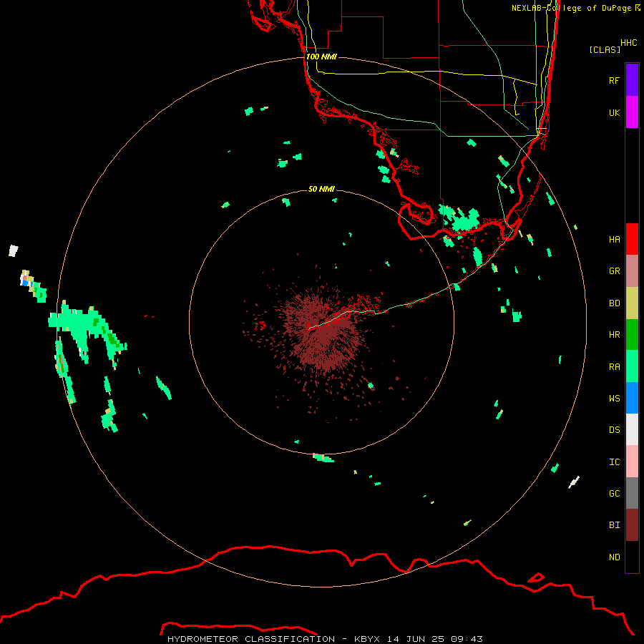Click the ND legend label
The width and height of the screenshot is (644, 644).
614,557
